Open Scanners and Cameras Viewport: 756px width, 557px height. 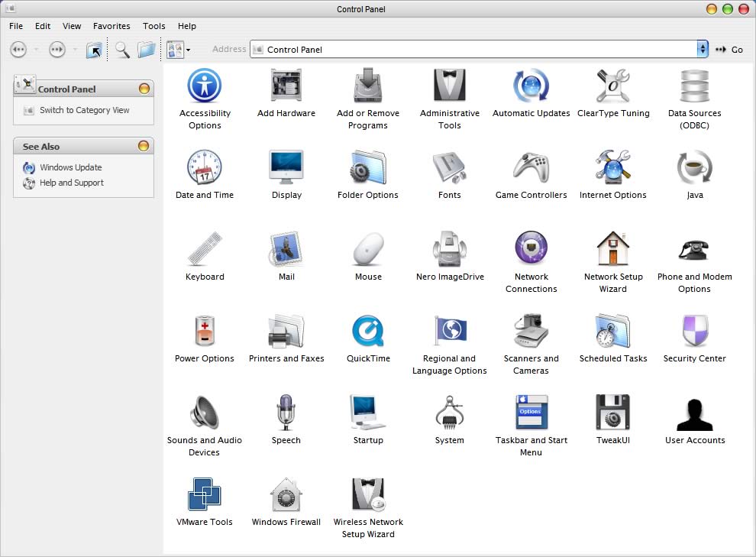pos(531,331)
